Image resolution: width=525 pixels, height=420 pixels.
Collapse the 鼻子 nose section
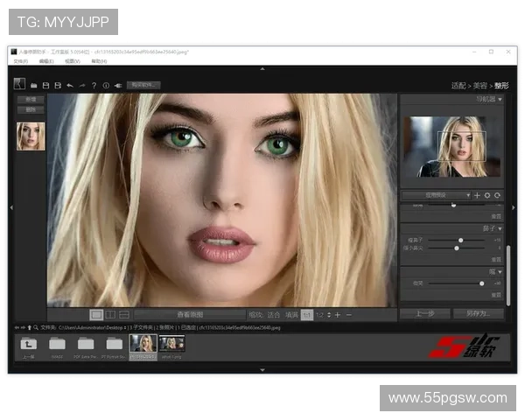pos(500,227)
